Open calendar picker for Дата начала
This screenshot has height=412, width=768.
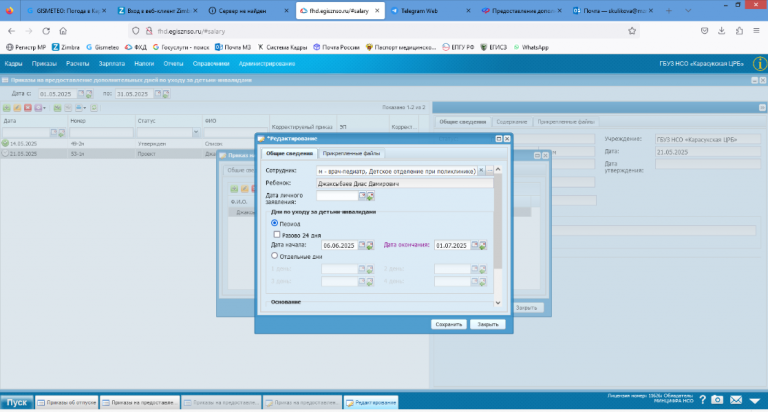pyautogui.click(x=362, y=245)
